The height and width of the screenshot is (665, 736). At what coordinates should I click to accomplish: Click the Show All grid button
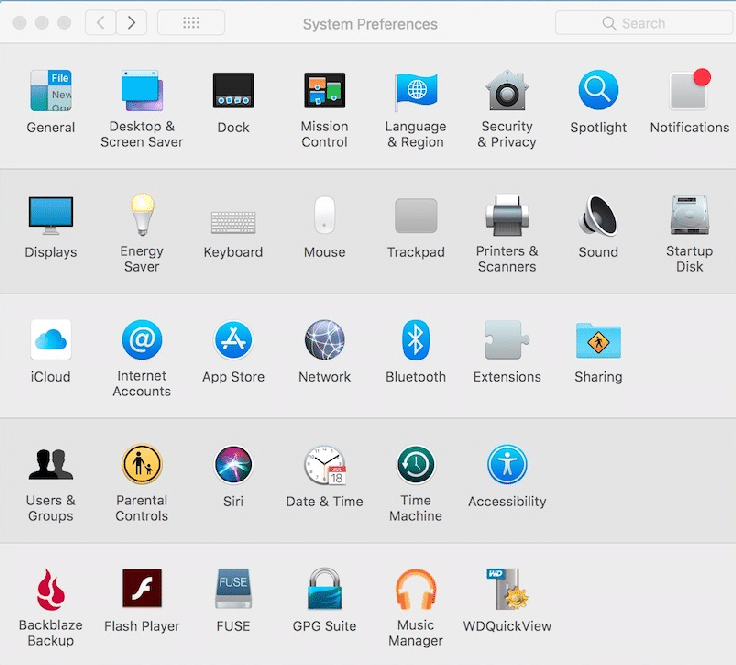(x=191, y=23)
